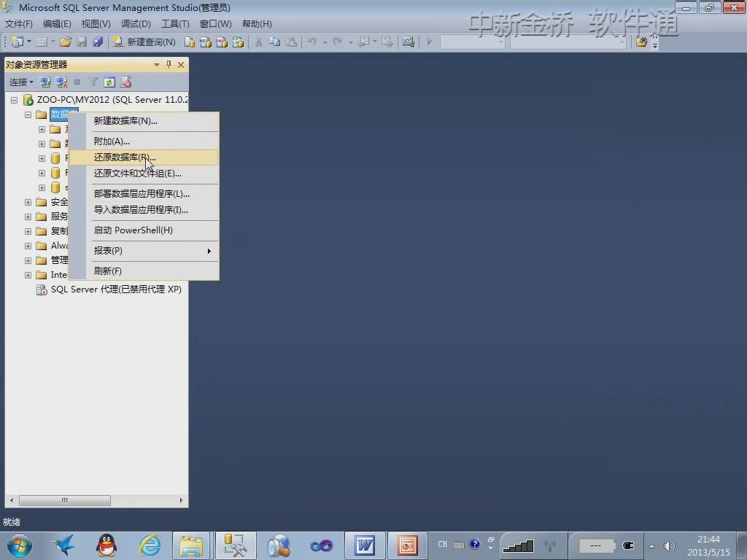Expand the Alwa... folder node
Viewport: 747px width, 560px height.
point(28,246)
